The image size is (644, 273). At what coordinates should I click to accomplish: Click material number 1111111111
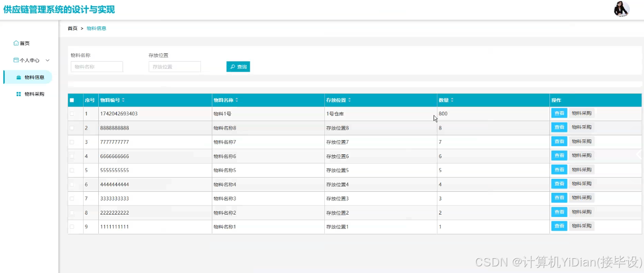[x=114, y=227]
